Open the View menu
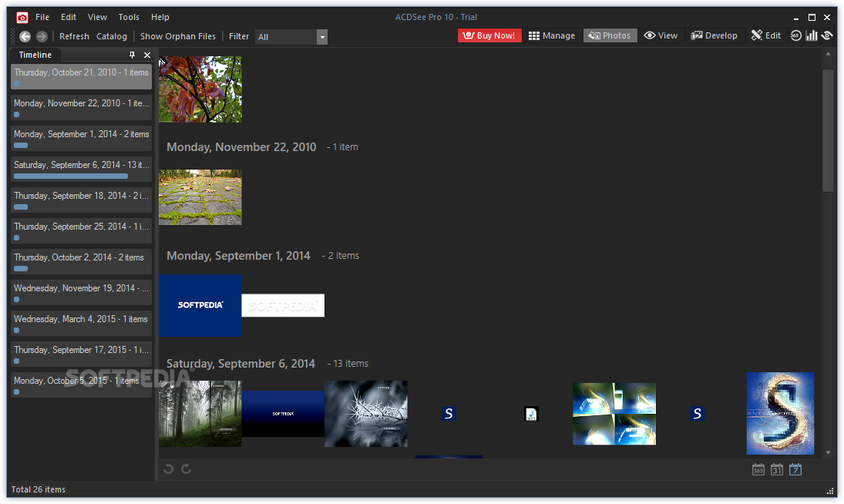The width and height of the screenshot is (844, 504). 97,17
